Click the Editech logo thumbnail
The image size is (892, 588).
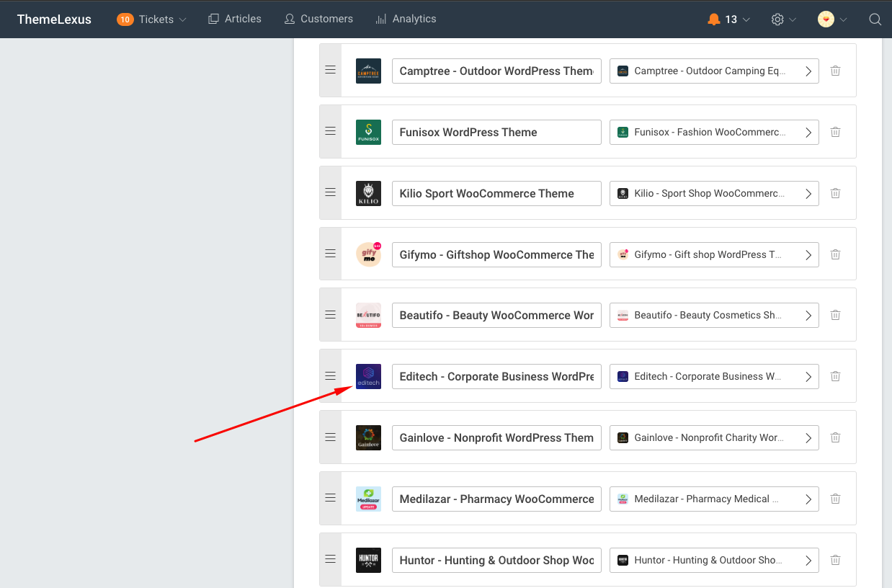tap(368, 376)
